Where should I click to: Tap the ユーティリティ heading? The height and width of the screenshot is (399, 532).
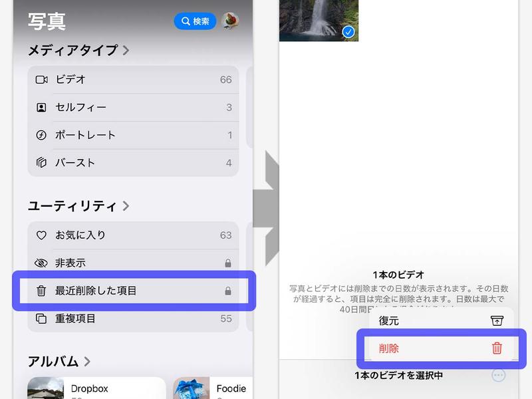pyautogui.click(x=72, y=206)
